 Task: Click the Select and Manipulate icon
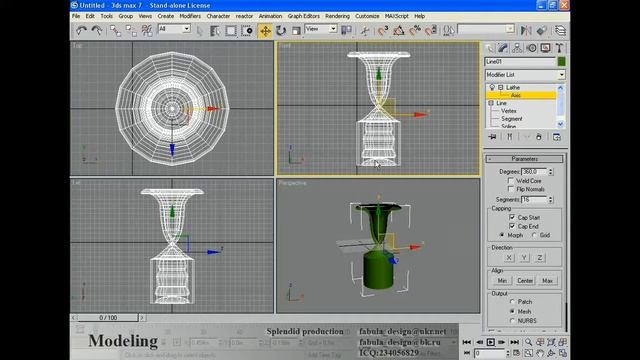[x=364, y=31]
